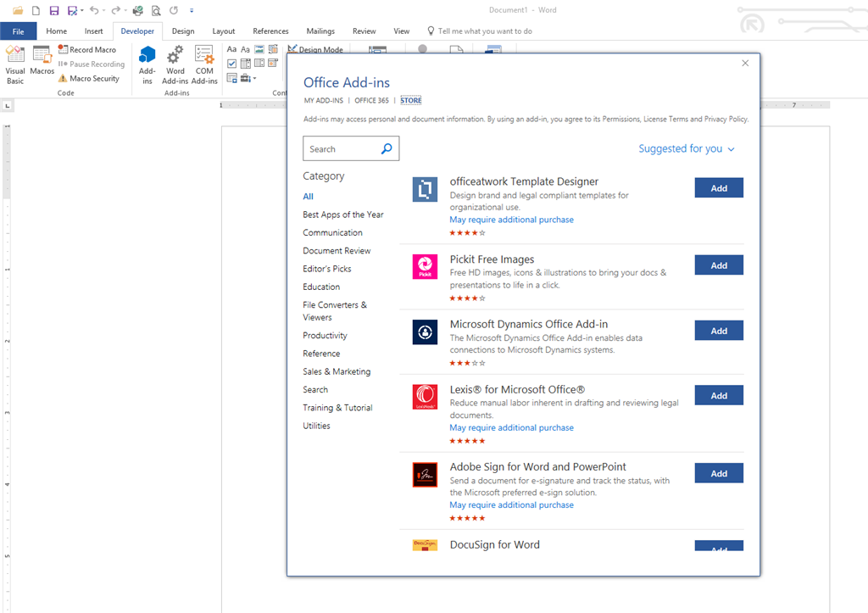The width and height of the screenshot is (868, 613).
Task: Click the Adobe Sign add-in icon
Action: click(425, 475)
